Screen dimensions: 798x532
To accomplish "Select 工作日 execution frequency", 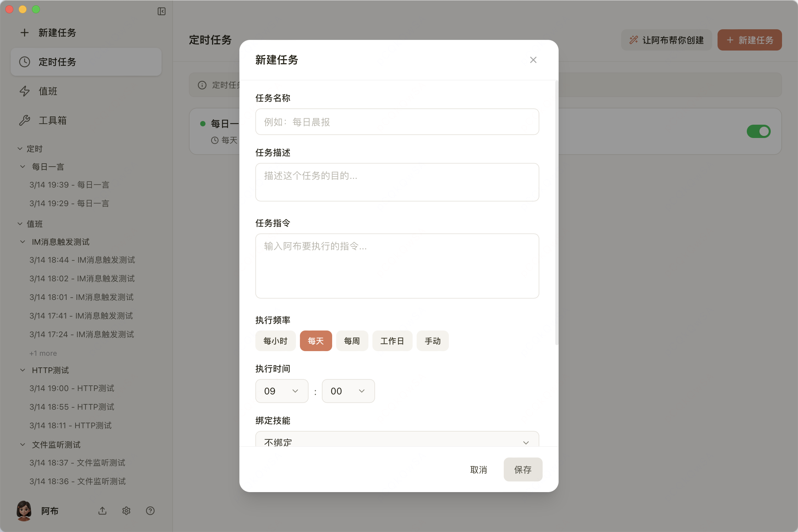I will (x=392, y=340).
